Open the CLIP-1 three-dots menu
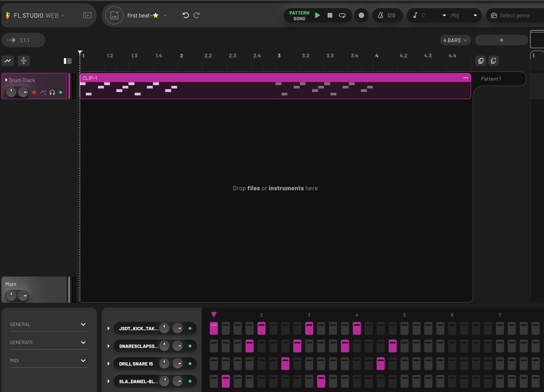Screen dimensions: 544x392 466,78
